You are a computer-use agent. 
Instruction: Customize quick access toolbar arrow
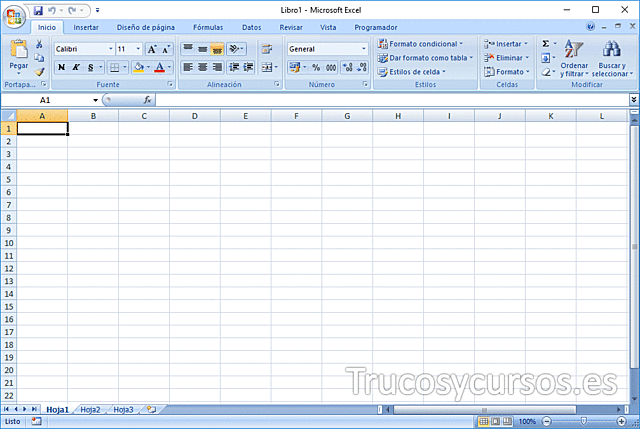tap(97, 10)
